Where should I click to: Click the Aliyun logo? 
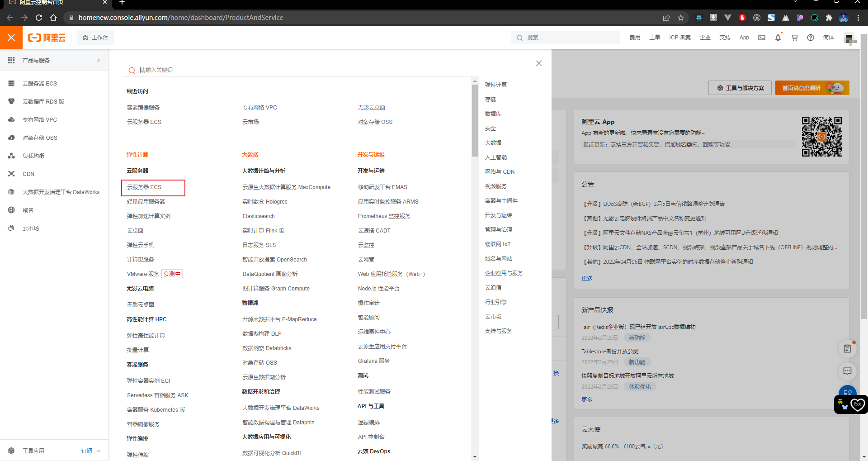[x=47, y=38]
